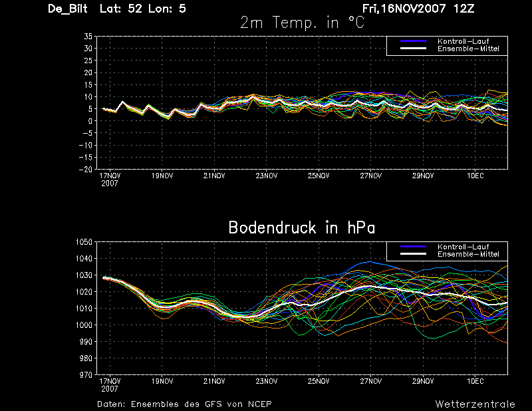The height and width of the screenshot is (411, 532).
Task: Click the 1DEC tick label on temperature chart
Action: [x=475, y=176]
